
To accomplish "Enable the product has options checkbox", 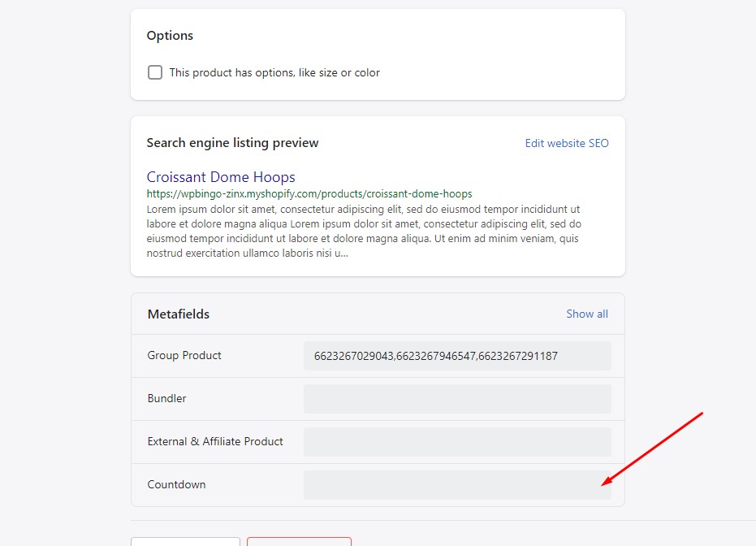I will 155,72.
